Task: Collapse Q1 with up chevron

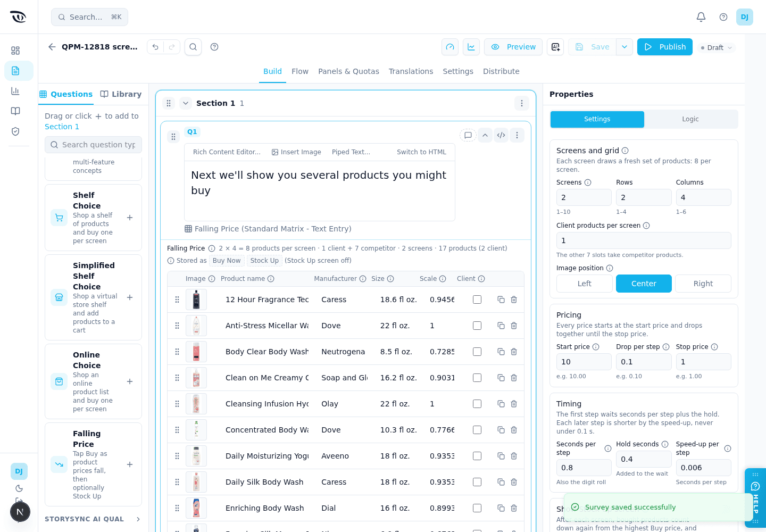Action: pos(485,135)
